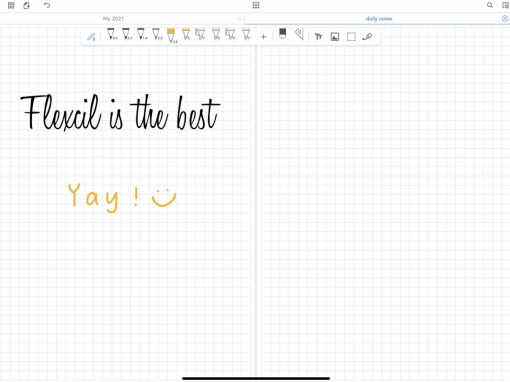
Task: Select the ruler triangle tool
Action: pyautogui.click(x=299, y=34)
